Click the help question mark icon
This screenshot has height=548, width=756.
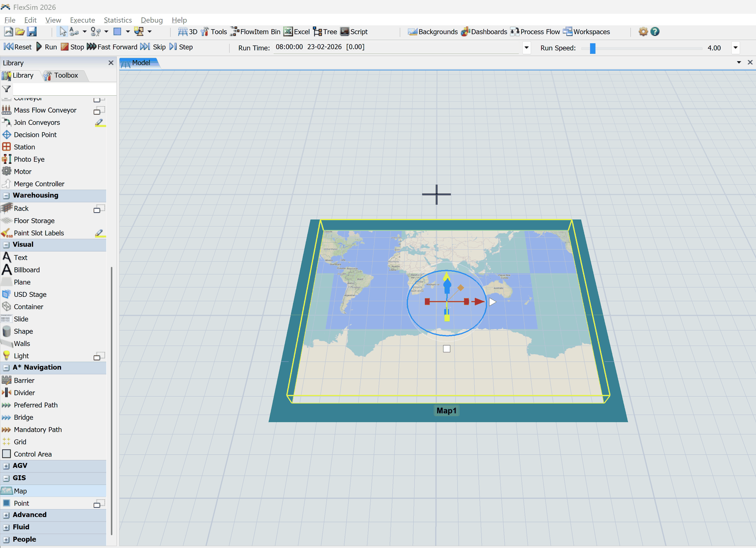pyautogui.click(x=655, y=31)
